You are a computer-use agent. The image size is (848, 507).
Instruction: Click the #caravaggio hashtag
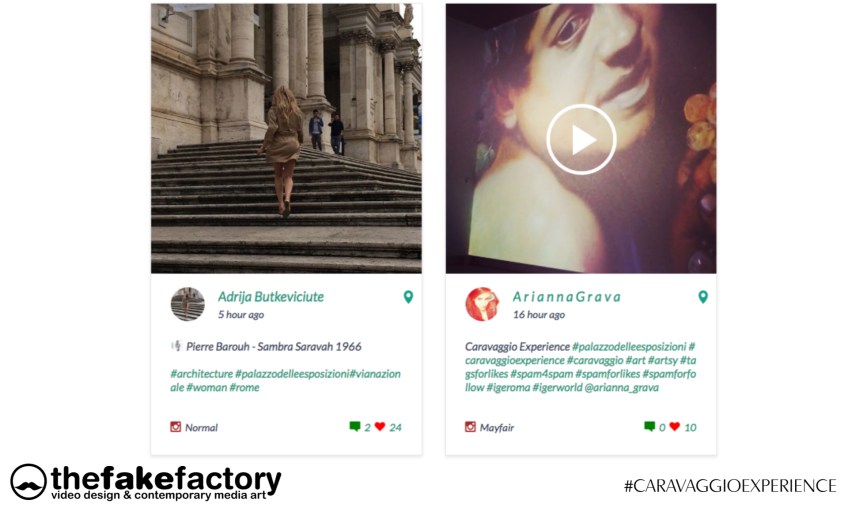(595, 360)
